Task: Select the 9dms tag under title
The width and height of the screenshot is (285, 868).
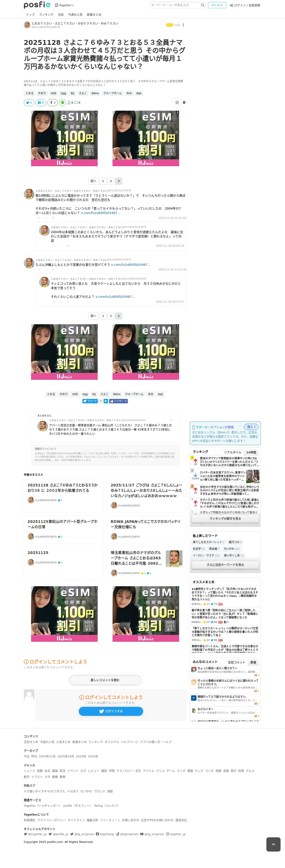Action: (95, 93)
